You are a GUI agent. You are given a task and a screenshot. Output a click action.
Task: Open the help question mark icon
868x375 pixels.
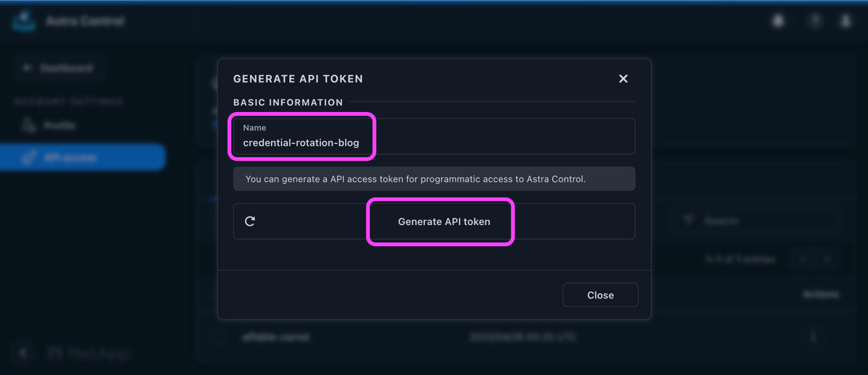pos(815,21)
